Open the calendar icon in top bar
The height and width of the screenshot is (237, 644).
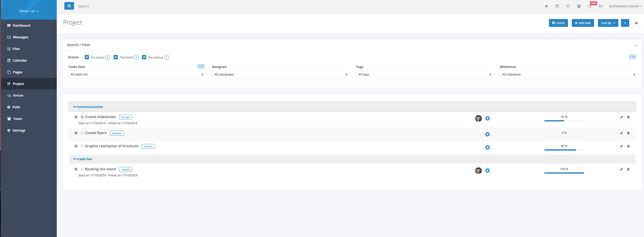(x=557, y=6)
